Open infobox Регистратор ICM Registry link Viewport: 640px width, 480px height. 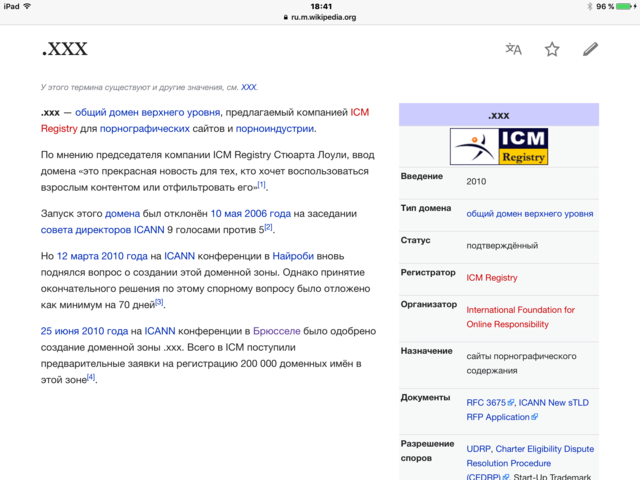coord(492,278)
